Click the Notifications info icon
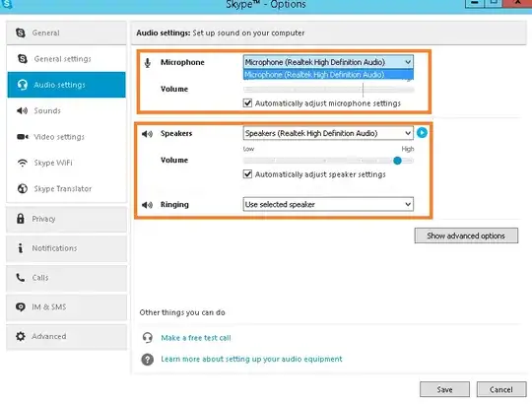The height and width of the screenshot is (404, 532). (21, 248)
